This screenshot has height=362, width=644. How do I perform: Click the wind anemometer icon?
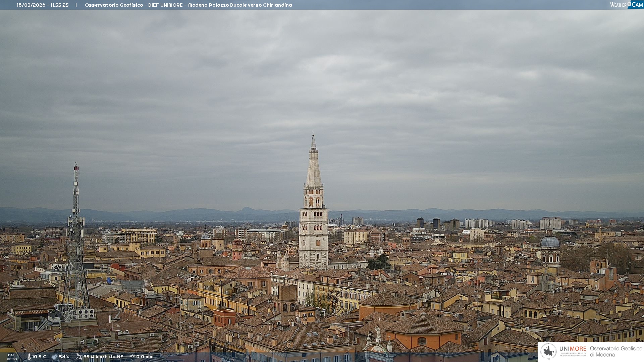(x=79, y=357)
